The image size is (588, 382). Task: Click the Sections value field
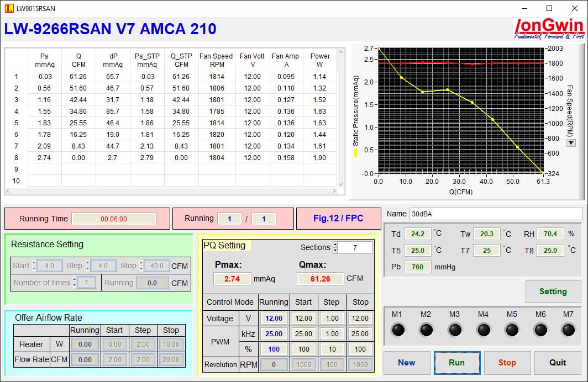[355, 247]
